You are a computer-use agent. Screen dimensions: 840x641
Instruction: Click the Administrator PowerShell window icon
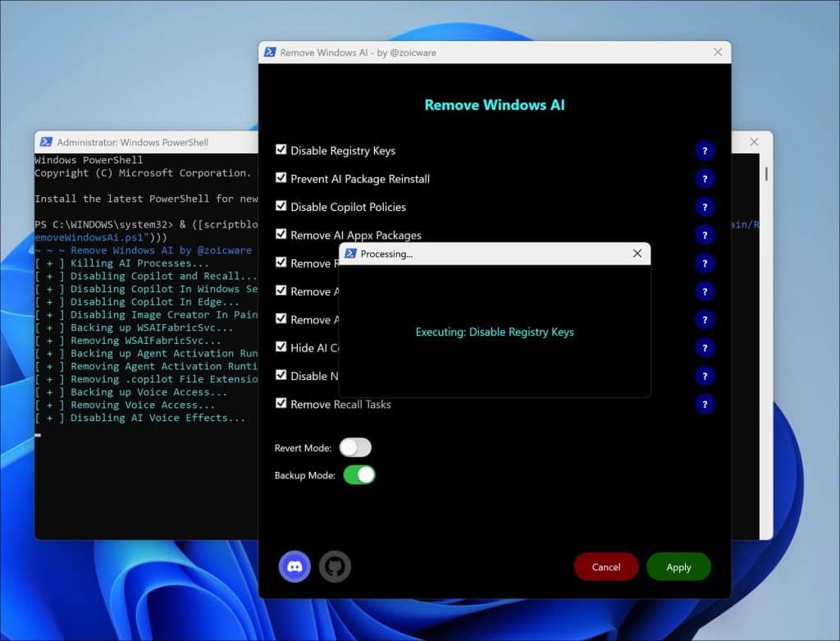tap(48, 141)
